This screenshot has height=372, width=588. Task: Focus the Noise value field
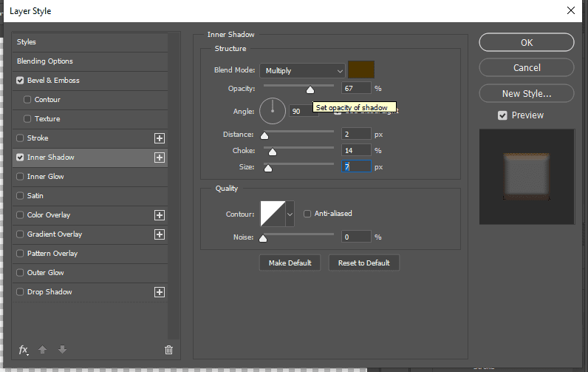tap(356, 237)
